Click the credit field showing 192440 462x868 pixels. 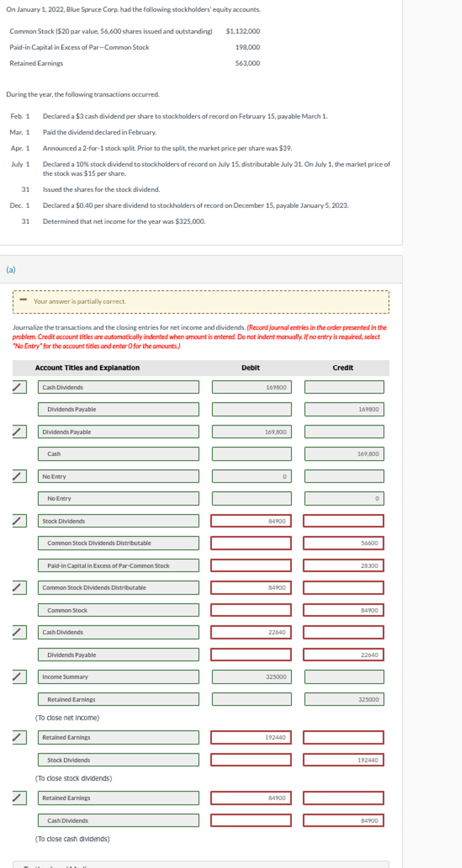[x=343, y=760]
